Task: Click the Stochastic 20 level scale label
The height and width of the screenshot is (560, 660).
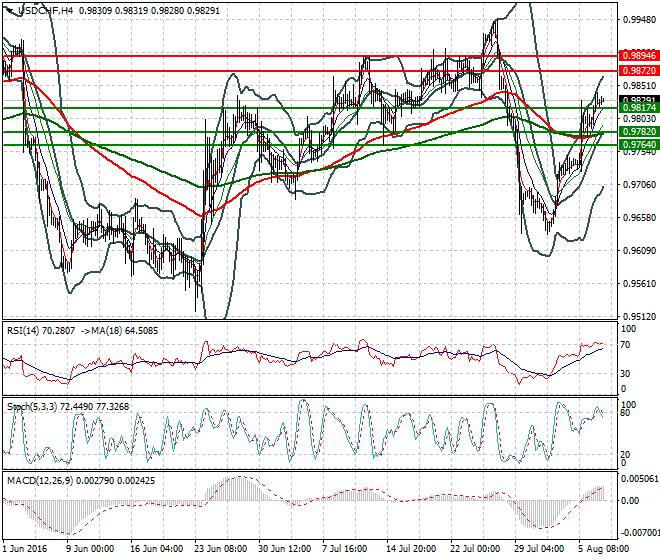Action: (x=625, y=455)
